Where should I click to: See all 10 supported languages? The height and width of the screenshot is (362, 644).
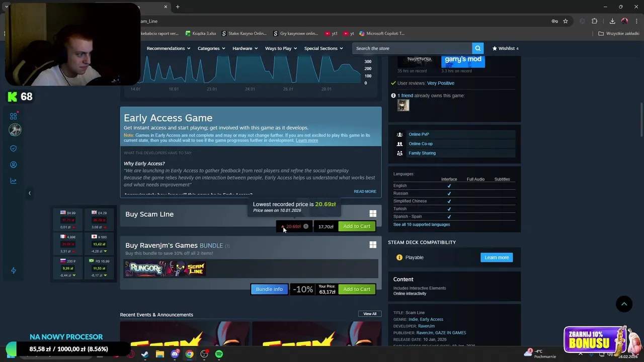[x=422, y=224]
